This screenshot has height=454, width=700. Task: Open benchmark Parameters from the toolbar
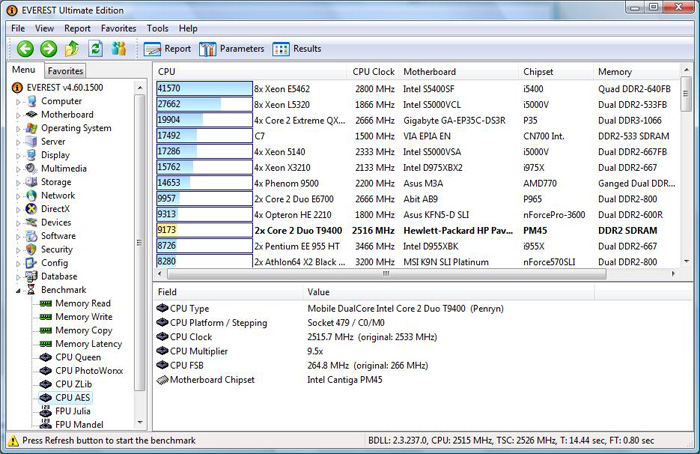point(232,48)
